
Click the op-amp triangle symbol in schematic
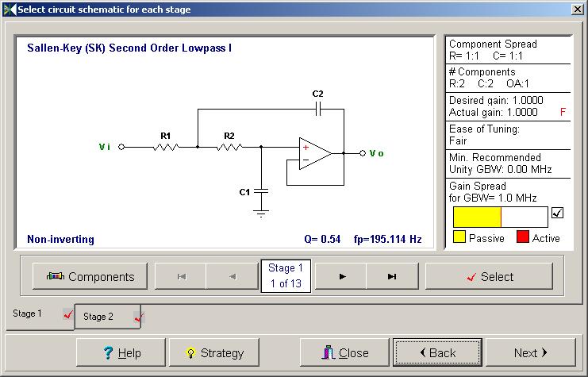click(x=314, y=153)
